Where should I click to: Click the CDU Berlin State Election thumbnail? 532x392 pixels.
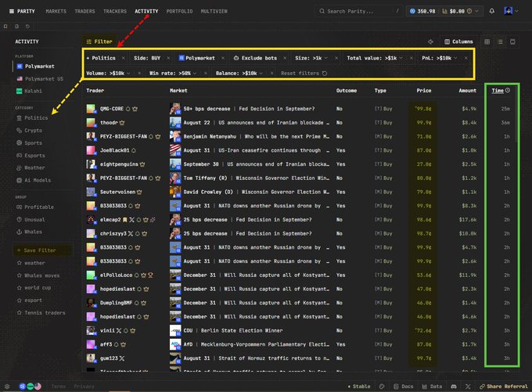tap(175, 330)
